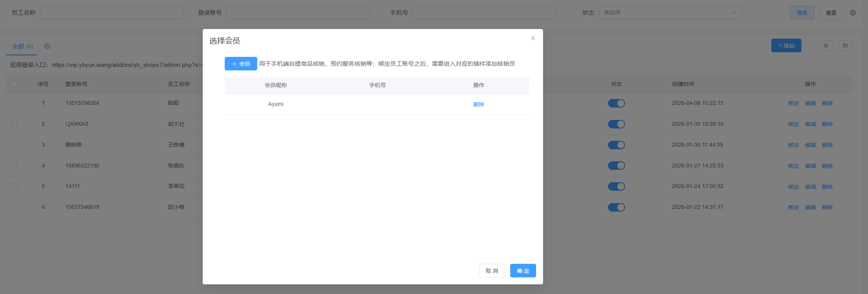
Task: Click the 重置 reset button
Action: [x=831, y=13]
